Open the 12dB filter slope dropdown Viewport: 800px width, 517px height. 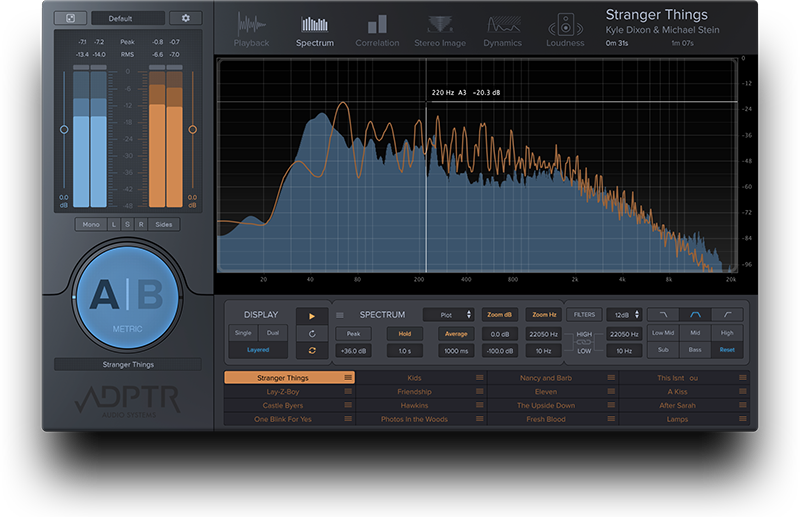point(622,315)
